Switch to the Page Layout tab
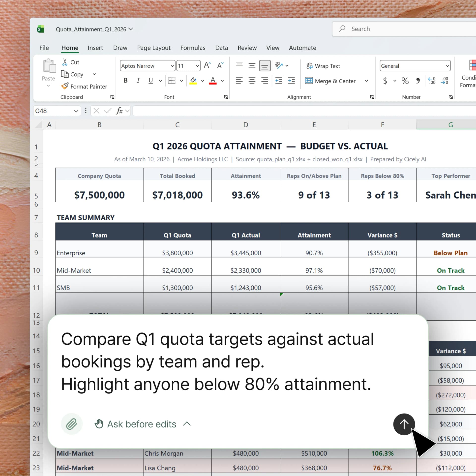476x476 pixels. [154, 48]
